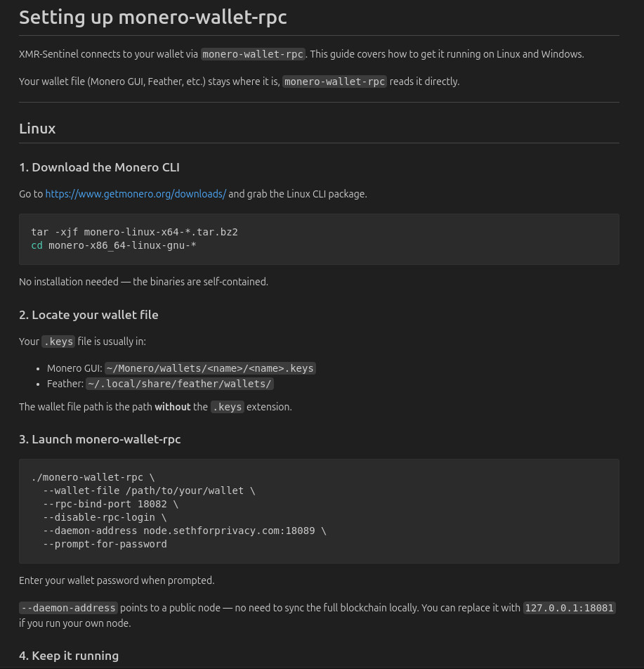
Task: Click the --rpc-bind-port 18082 line
Action: (x=110, y=504)
